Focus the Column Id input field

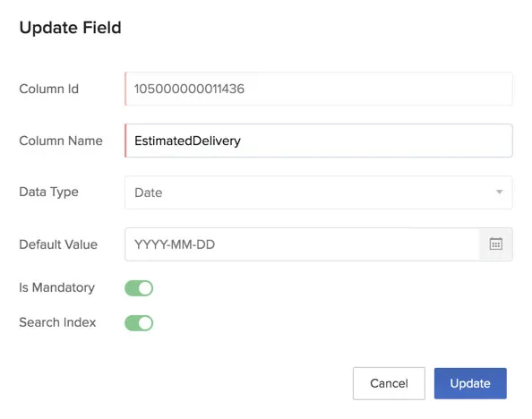(x=319, y=89)
